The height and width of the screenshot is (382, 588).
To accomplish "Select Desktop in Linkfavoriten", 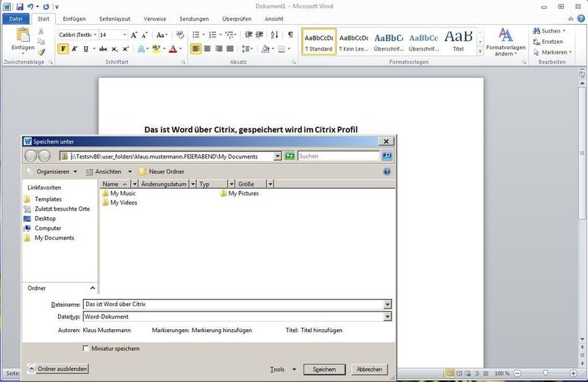I will [x=40, y=219].
